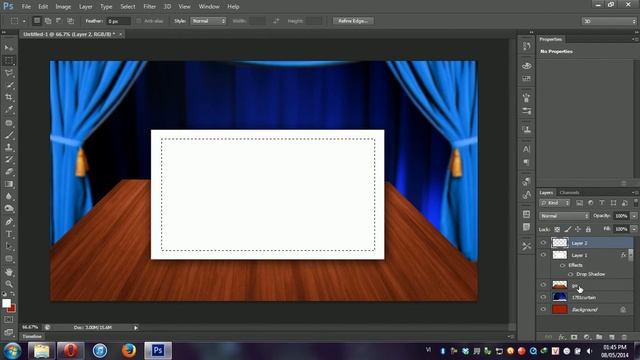Open the Filter menu
The width and height of the screenshot is (640, 360).
[149, 7]
